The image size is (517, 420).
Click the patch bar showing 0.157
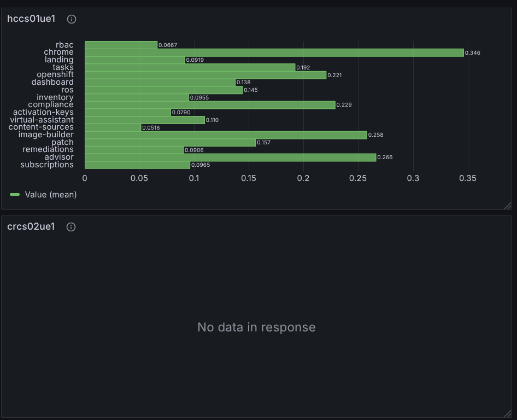coord(171,143)
